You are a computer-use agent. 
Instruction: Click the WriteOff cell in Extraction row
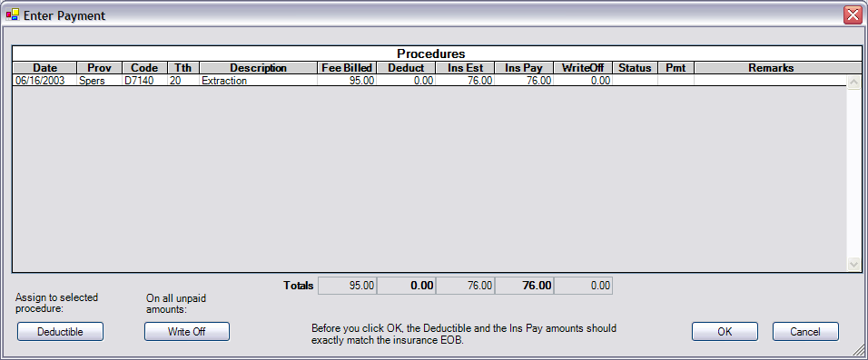point(583,80)
